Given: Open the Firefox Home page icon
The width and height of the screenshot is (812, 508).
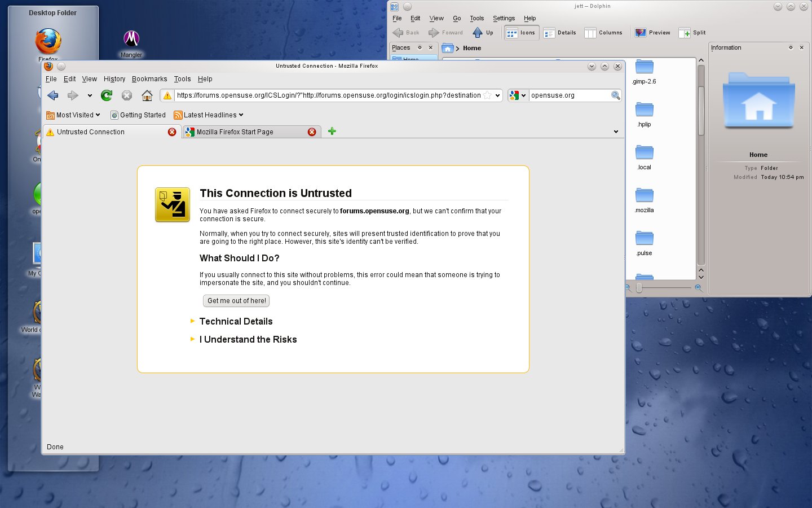Looking at the screenshot, I should 147,95.
